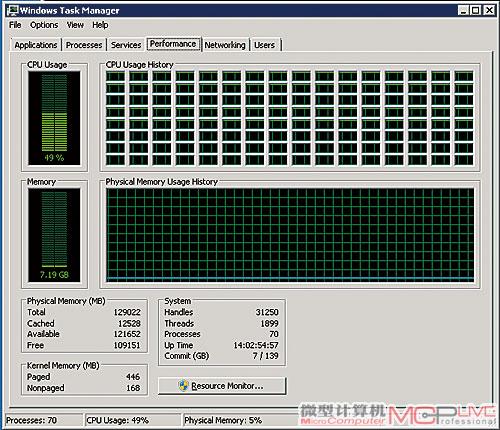Screen dimensions: 500x430
Task: Select the Performance tab
Action: 173,44
